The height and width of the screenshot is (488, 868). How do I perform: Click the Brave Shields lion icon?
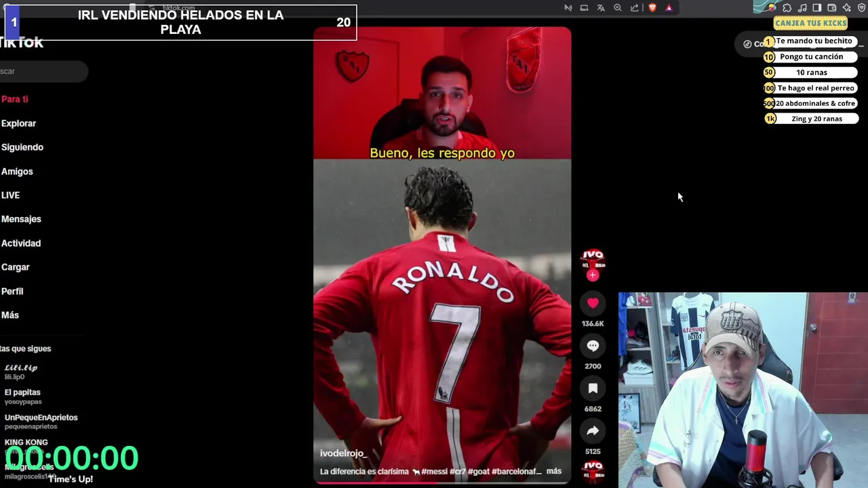click(x=652, y=7)
